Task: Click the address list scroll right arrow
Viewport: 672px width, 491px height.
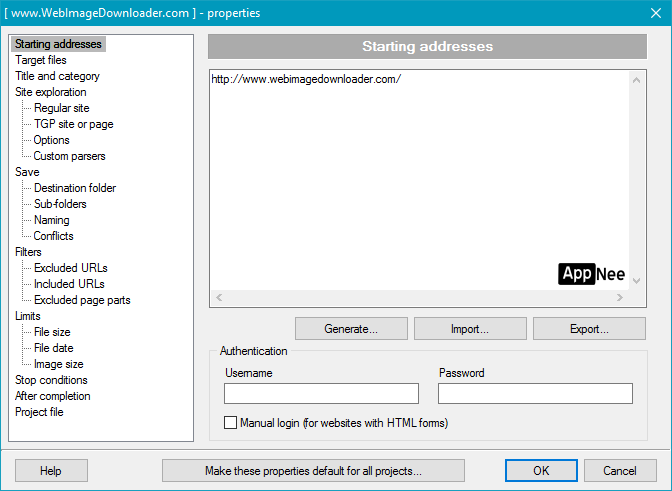Action: click(x=620, y=297)
